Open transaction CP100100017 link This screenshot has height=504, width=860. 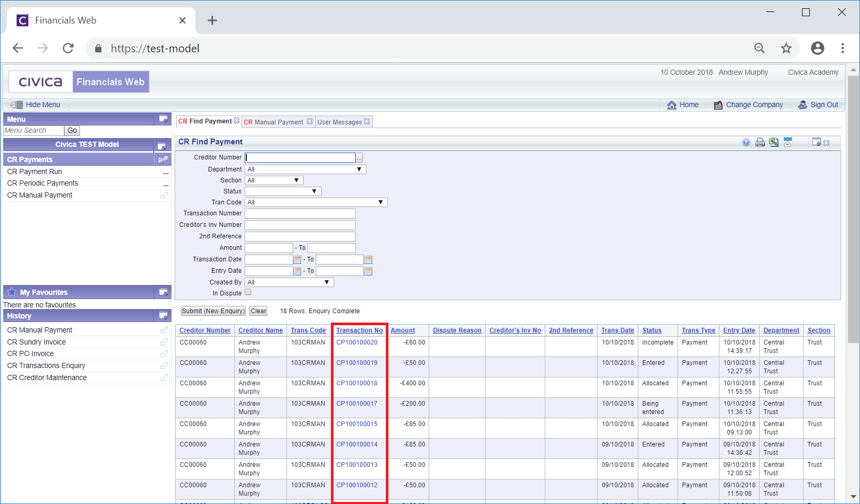[357, 404]
